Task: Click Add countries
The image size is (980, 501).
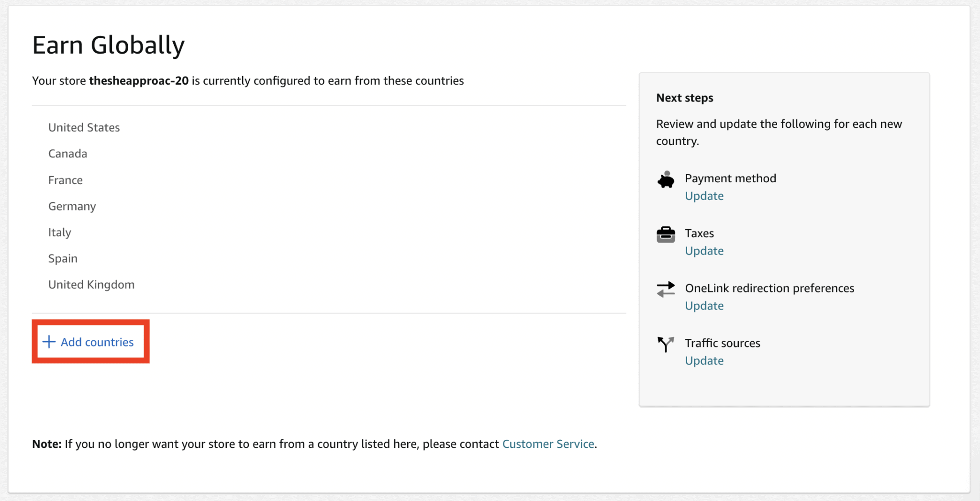Action: pyautogui.click(x=97, y=342)
